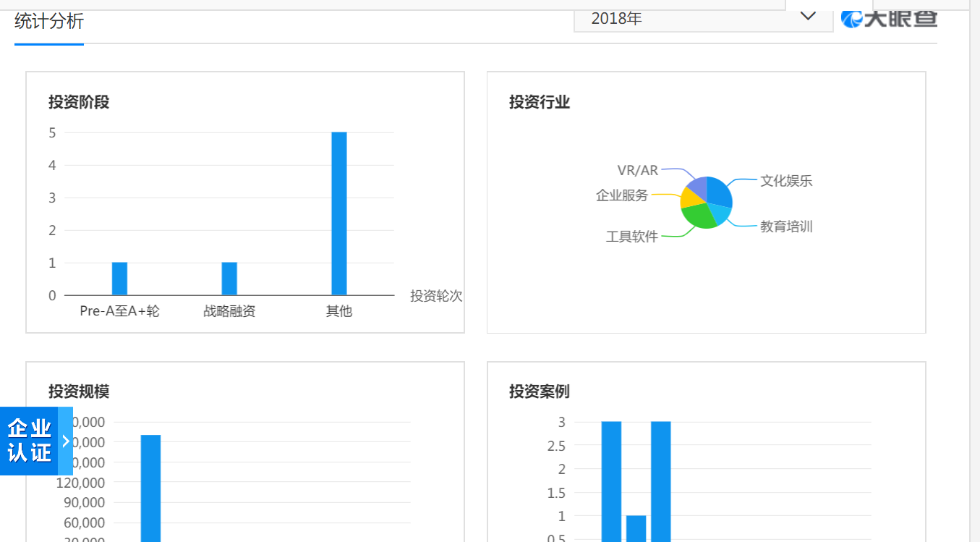Select the yellow 企业服务 pie slice

coord(691,197)
